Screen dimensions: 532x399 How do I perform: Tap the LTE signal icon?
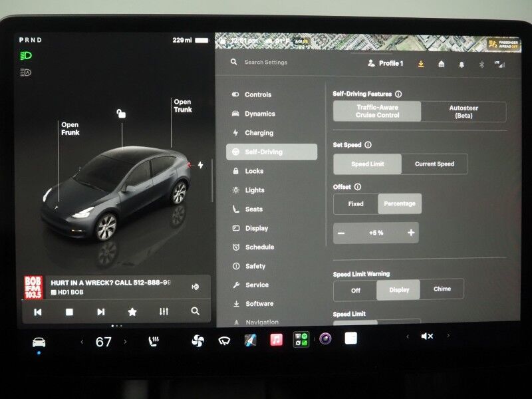coord(500,64)
